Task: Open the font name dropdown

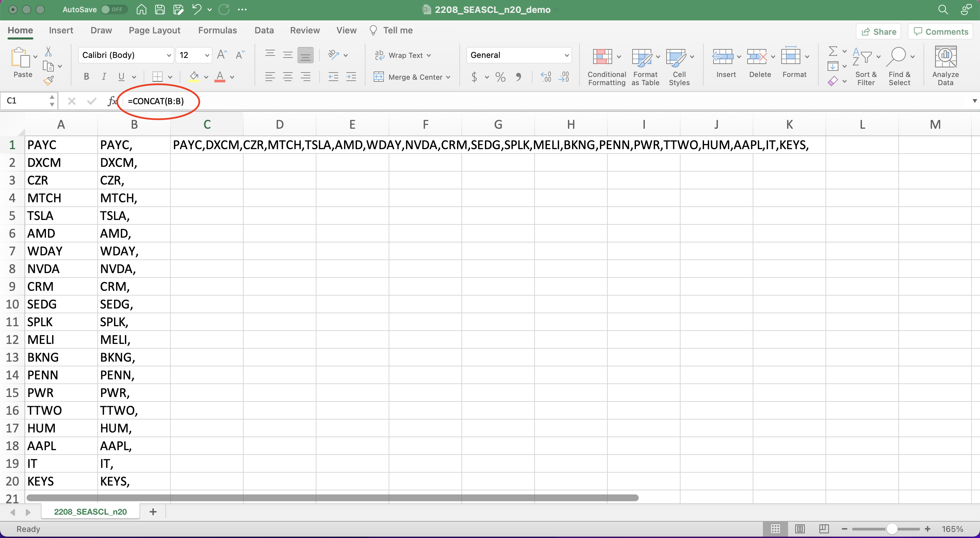Action: pyautogui.click(x=169, y=56)
